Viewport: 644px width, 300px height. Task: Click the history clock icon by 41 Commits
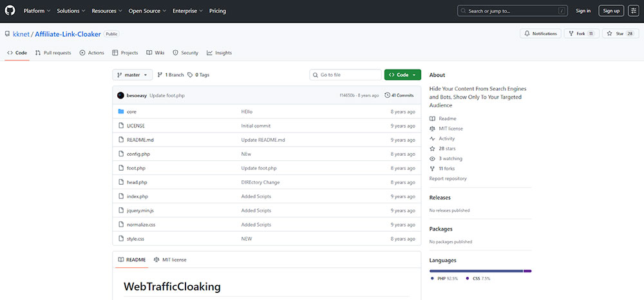pyautogui.click(x=387, y=95)
